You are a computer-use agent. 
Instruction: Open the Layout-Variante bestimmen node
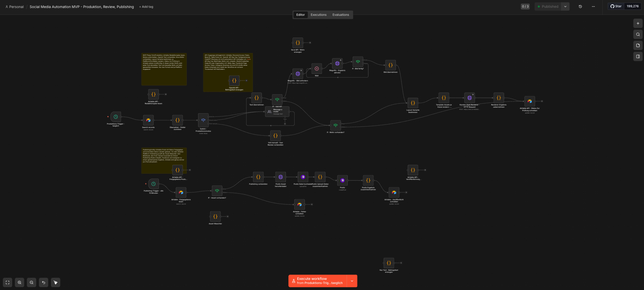(x=413, y=103)
